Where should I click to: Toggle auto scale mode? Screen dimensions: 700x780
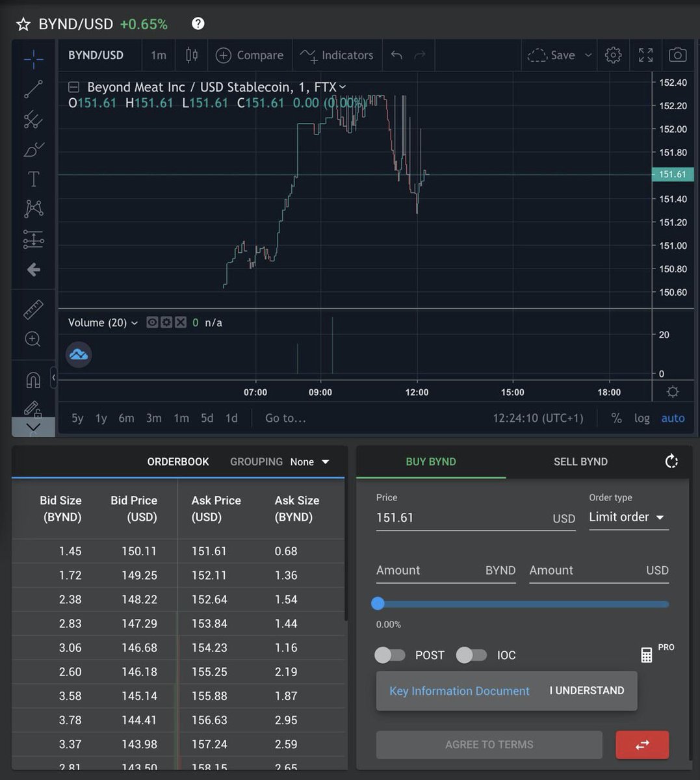tap(673, 418)
